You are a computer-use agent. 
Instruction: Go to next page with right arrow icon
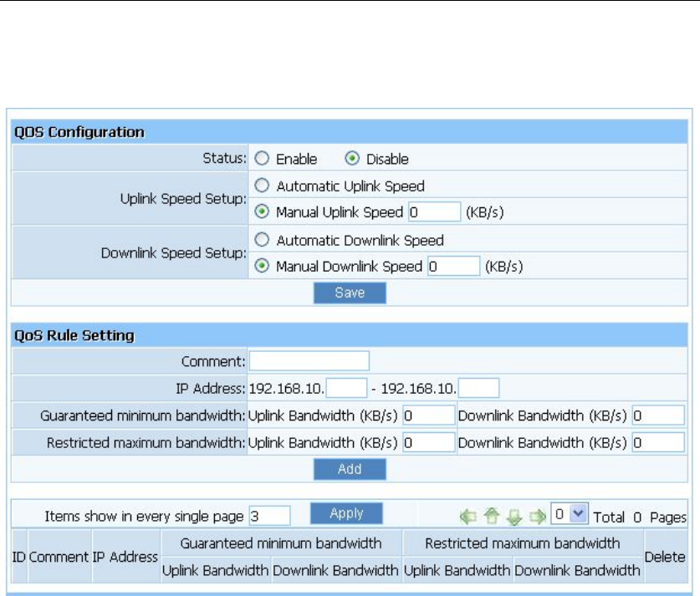pos(538,517)
